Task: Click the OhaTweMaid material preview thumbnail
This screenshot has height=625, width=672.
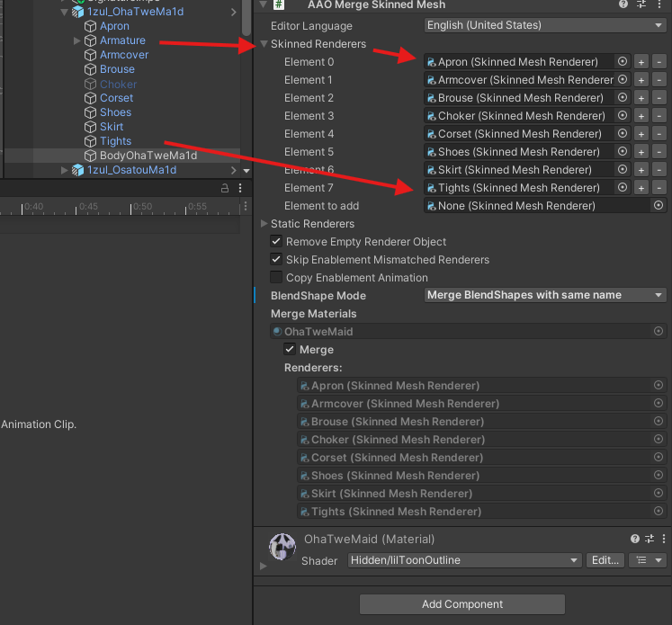Action: pyautogui.click(x=283, y=546)
